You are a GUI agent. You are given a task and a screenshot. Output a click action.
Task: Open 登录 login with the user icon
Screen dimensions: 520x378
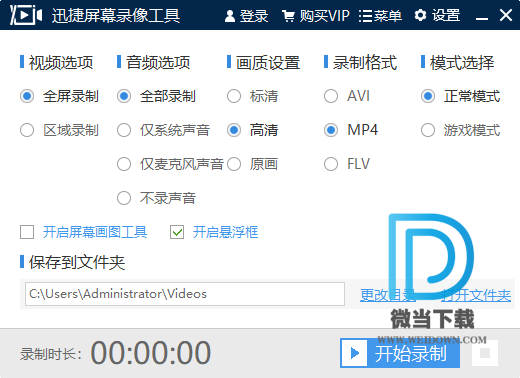click(x=246, y=16)
